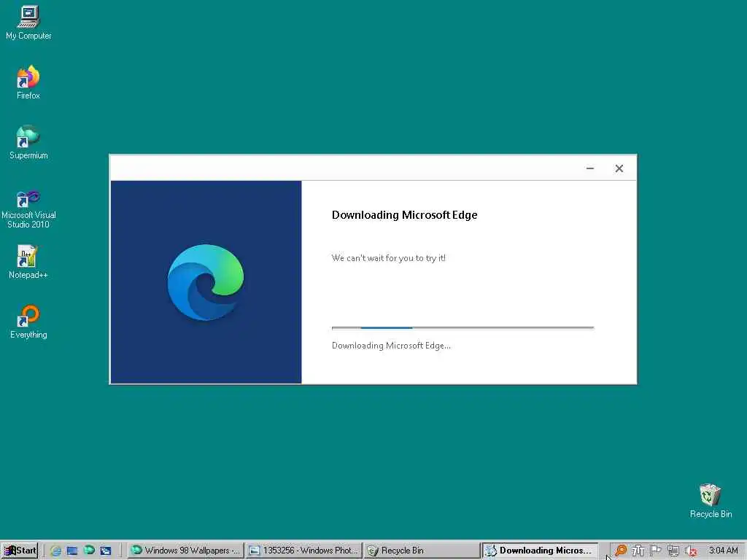Click the Start button
The height and width of the screenshot is (560, 747).
tap(20, 551)
